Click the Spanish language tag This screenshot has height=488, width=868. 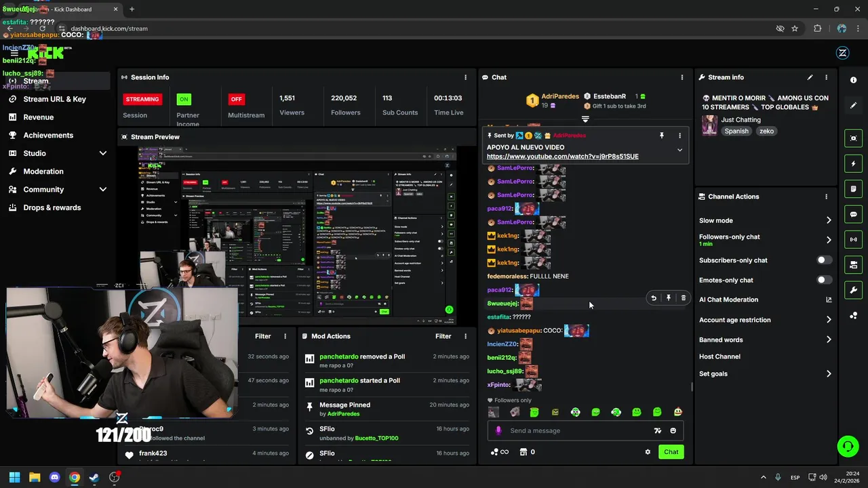point(736,131)
